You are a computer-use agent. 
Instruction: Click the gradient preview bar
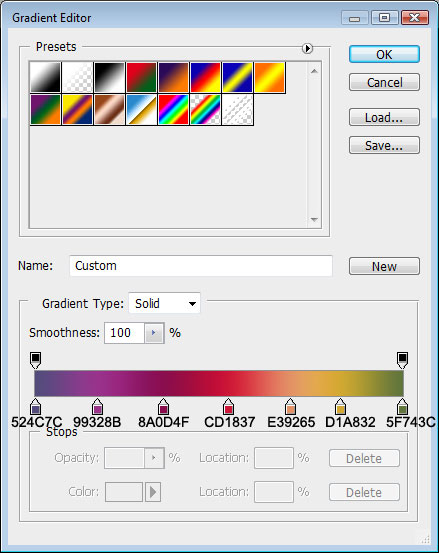coord(219,383)
